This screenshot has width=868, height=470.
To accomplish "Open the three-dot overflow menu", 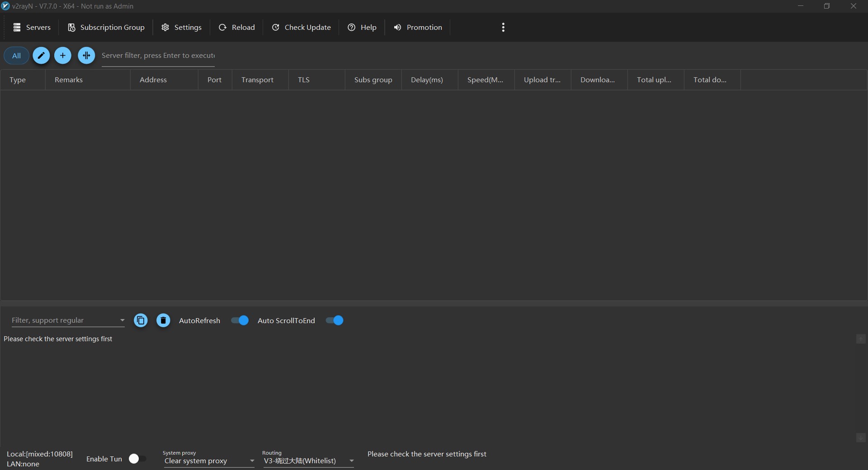I will (503, 28).
